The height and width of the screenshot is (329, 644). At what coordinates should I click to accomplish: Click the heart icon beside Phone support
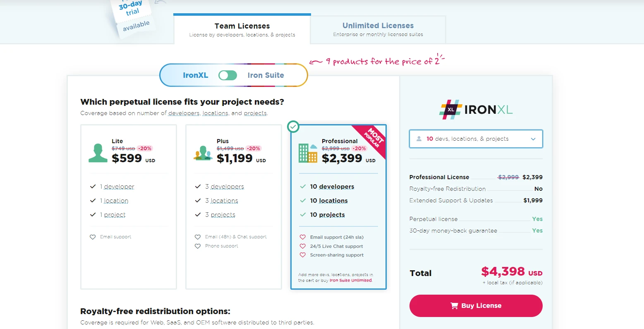click(x=198, y=246)
